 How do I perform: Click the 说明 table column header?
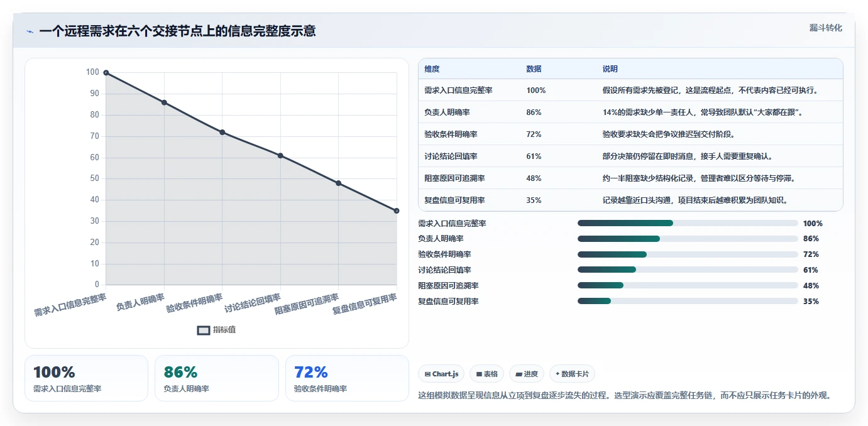point(610,69)
